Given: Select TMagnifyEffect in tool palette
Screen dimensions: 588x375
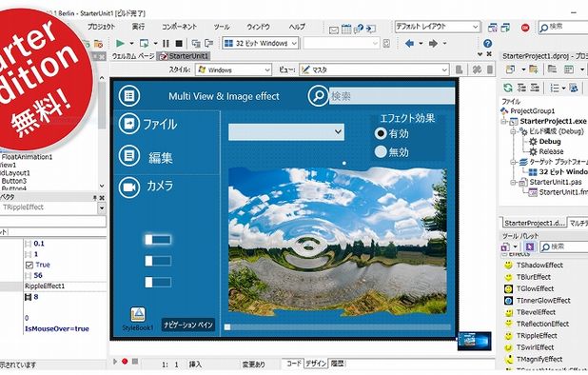Looking at the screenshot, I should [x=533, y=359].
